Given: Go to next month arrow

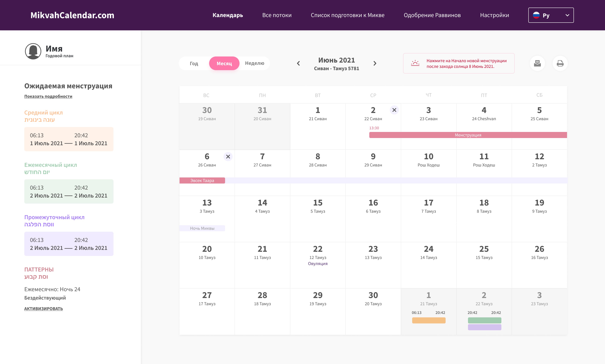Looking at the screenshot, I should point(375,63).
